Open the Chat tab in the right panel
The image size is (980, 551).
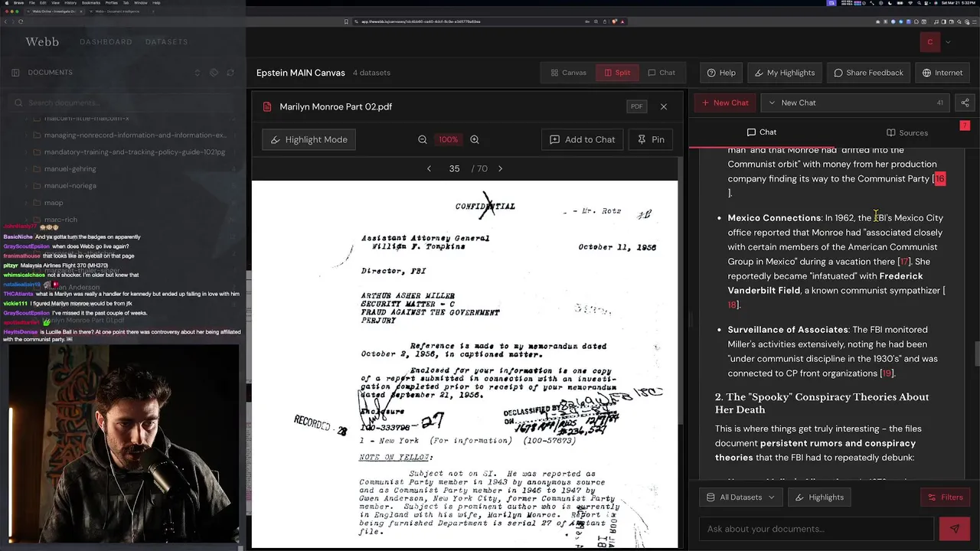click(761, 132)
